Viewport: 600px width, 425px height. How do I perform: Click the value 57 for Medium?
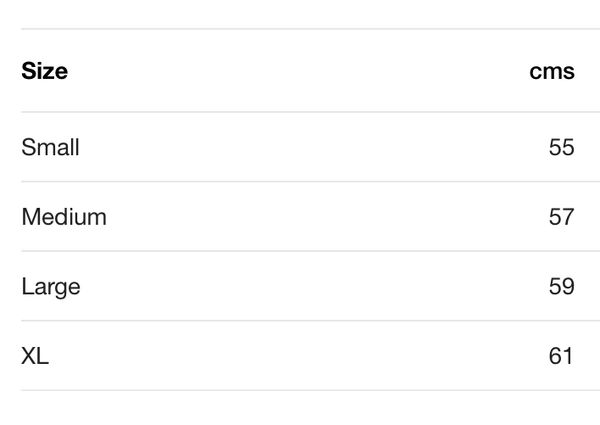click(x=561, y=216)
